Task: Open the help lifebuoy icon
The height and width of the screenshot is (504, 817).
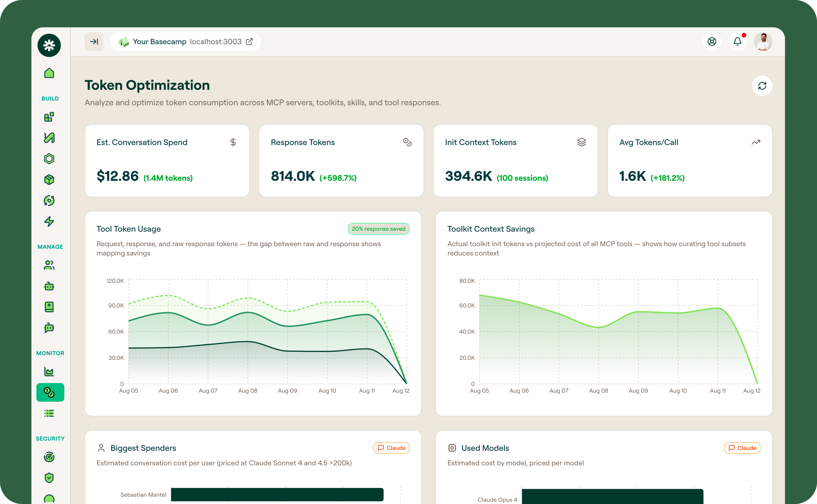Action: click(712, 42)
